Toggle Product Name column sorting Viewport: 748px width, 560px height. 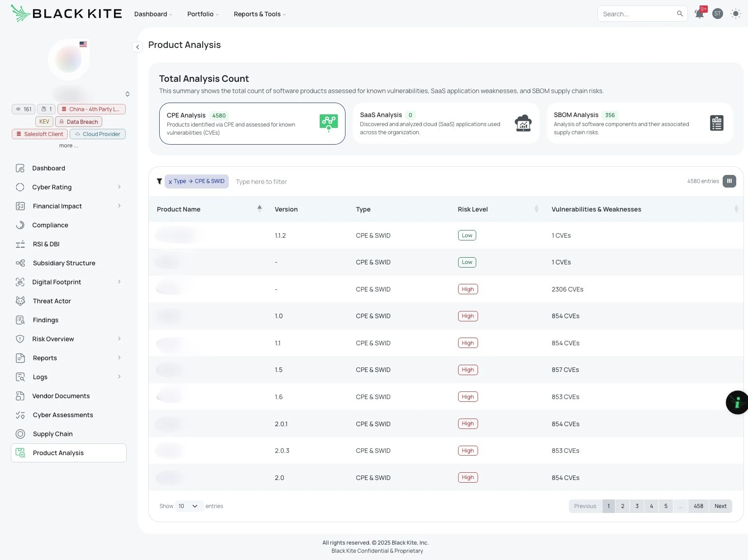(x=260, y=208)
